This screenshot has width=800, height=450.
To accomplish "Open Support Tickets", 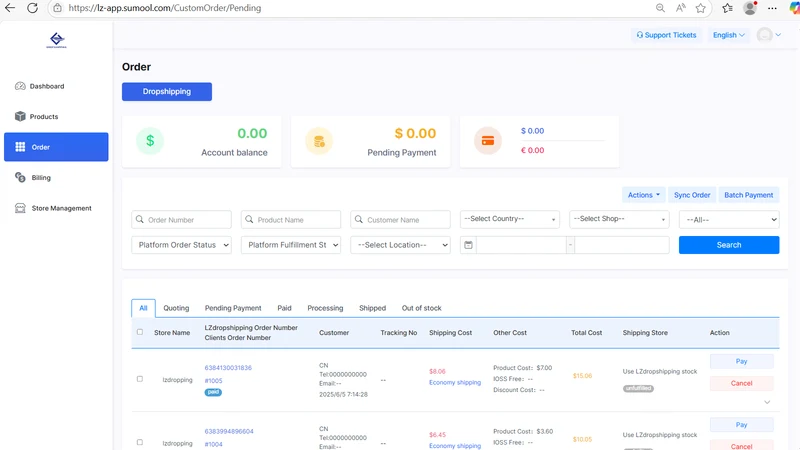I will (x=666, y=35).
